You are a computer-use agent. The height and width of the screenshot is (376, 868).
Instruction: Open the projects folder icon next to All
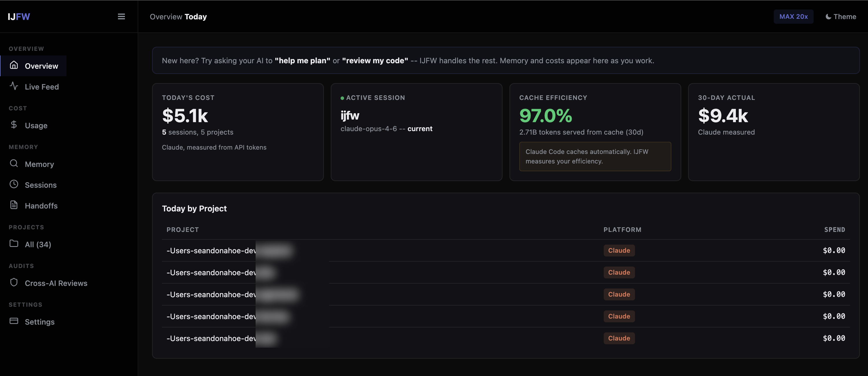click(x=14, y=244)
